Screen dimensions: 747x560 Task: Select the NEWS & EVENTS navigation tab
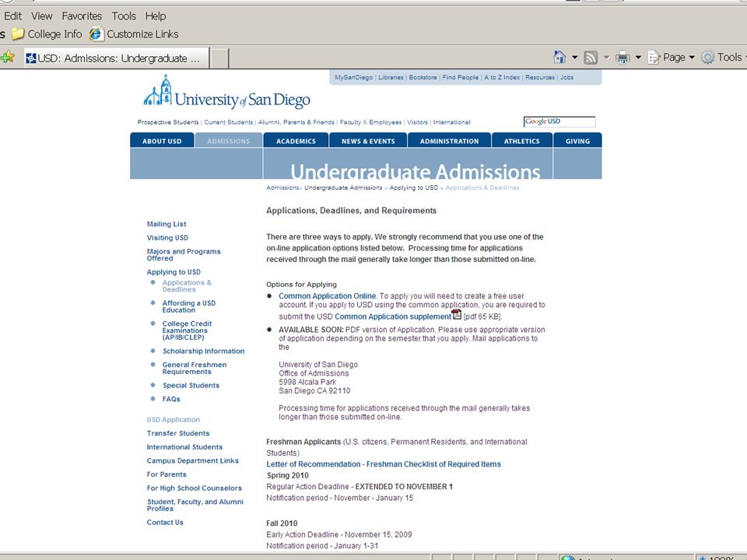point(368,141)
